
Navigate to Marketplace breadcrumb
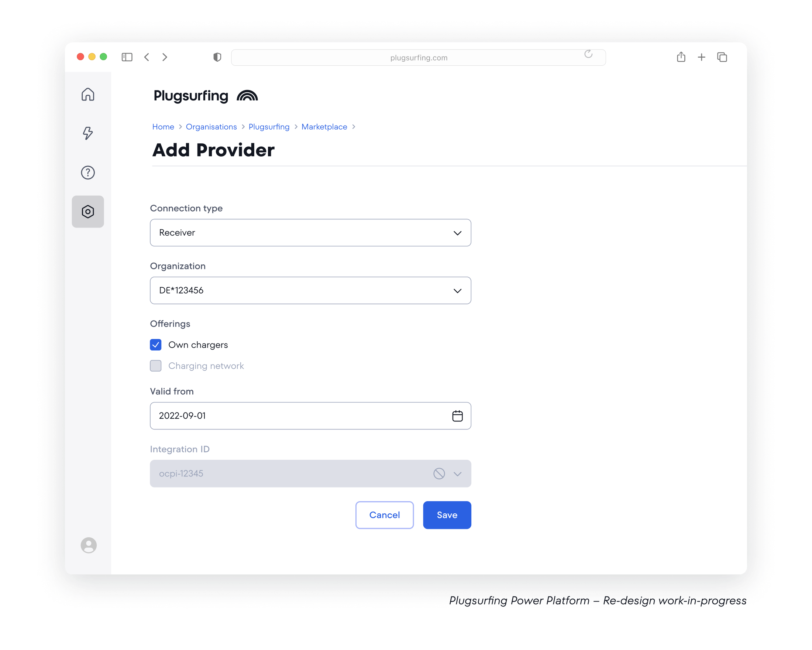(x=324, y=127)
